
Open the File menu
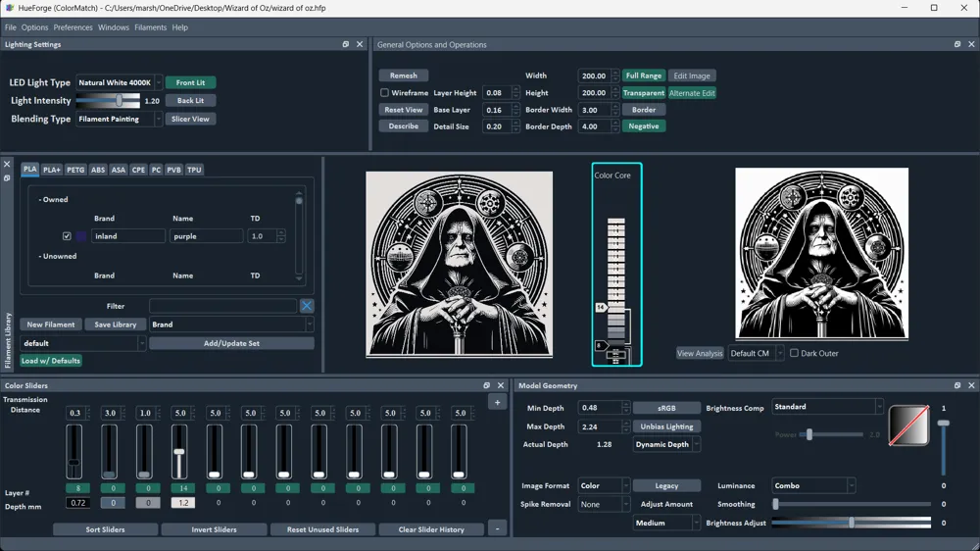tap(11, 27)
